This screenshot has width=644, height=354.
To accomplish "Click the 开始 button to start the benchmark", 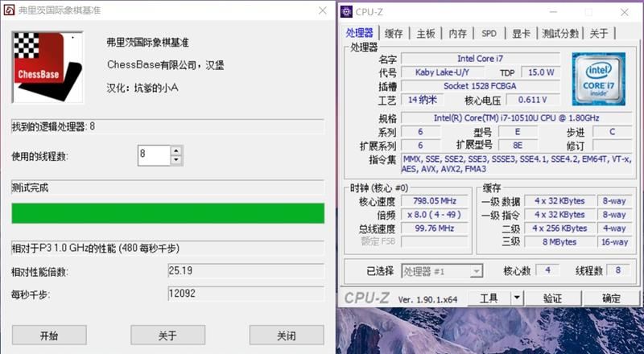I will coord(49,335).
